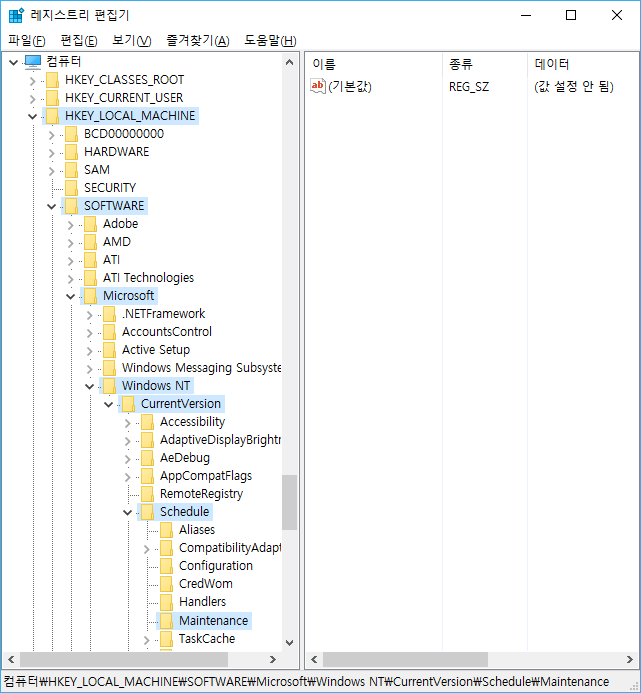The image size is (641, 693).
Task: Collapse the CurrentVersion key
Action: 108,404
